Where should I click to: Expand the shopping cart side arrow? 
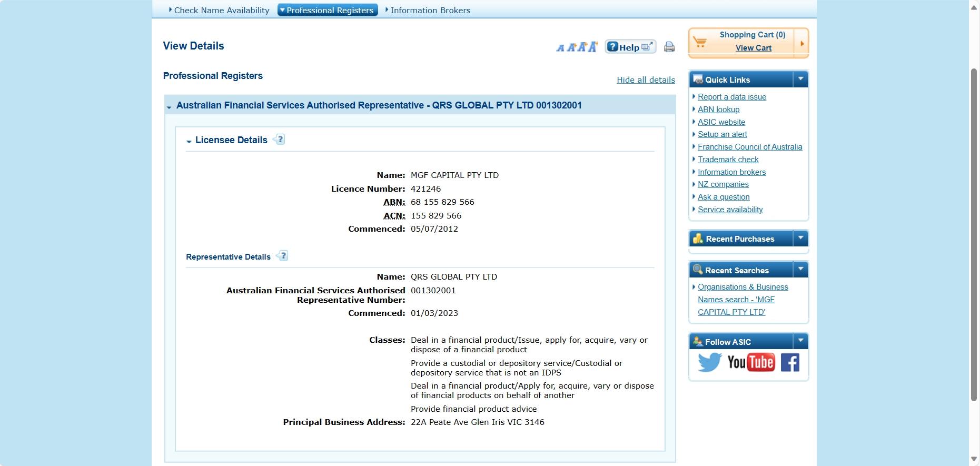point(801,43)
